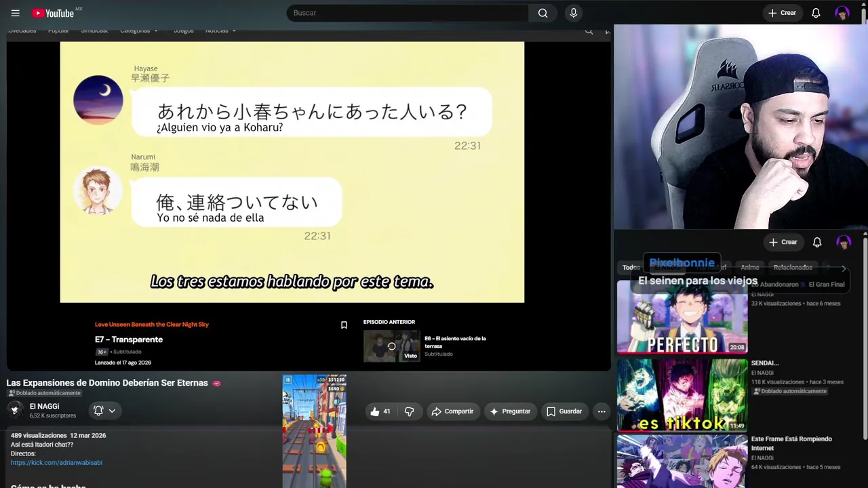Click the 'Pixelbonnie' overlay name
This screenshot has width=868, height=488.
pos(682,263)
